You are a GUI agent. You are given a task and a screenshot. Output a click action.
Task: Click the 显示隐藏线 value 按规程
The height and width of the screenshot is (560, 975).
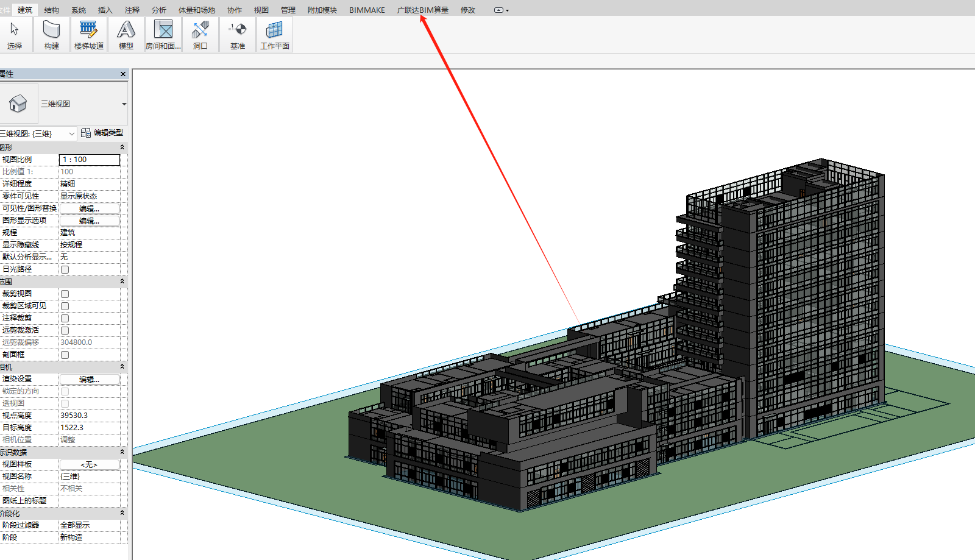pyautogui.click(x=90, y=245)
